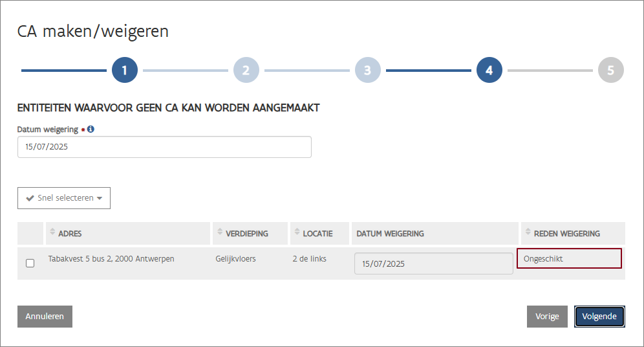This screenshot has height=347, width=644.
Task: Click the Tabakvest 5 bus 2 address cell
Action: [x=111, y=259]
